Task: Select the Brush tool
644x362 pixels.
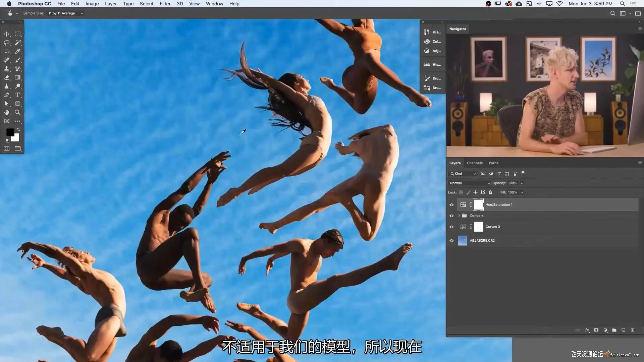Action: tap(18, 60)
